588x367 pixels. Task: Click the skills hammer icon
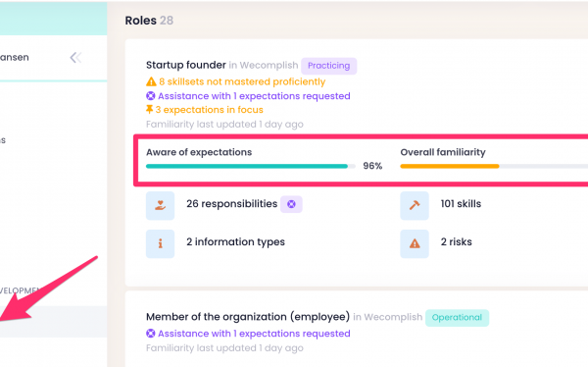point(415,205)
